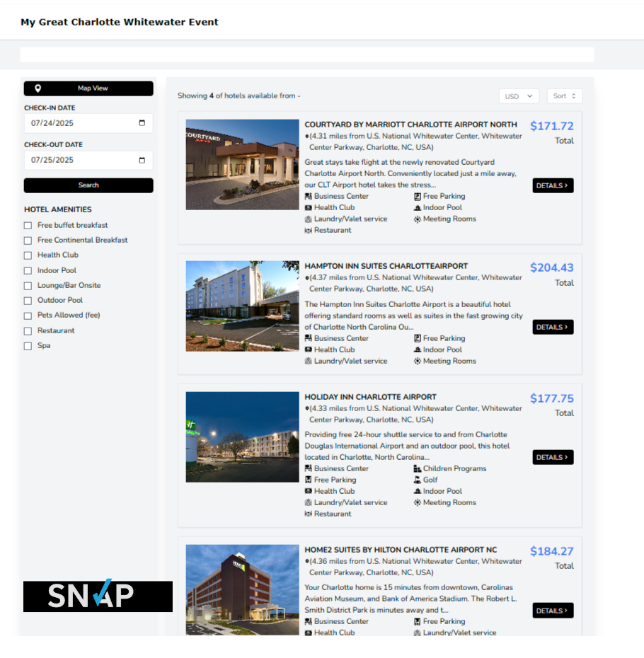Check Pets Allowed (fee) box
Viewport: 644px width, 658px height.
coord(28,316)
